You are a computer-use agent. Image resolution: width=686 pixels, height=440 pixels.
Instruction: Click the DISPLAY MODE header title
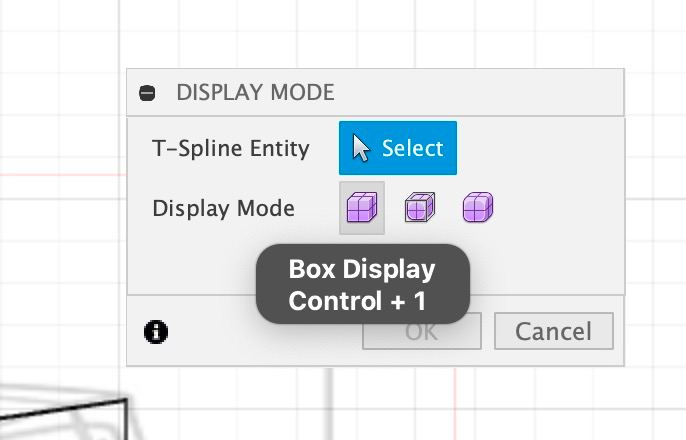click(x=255, y=93)
